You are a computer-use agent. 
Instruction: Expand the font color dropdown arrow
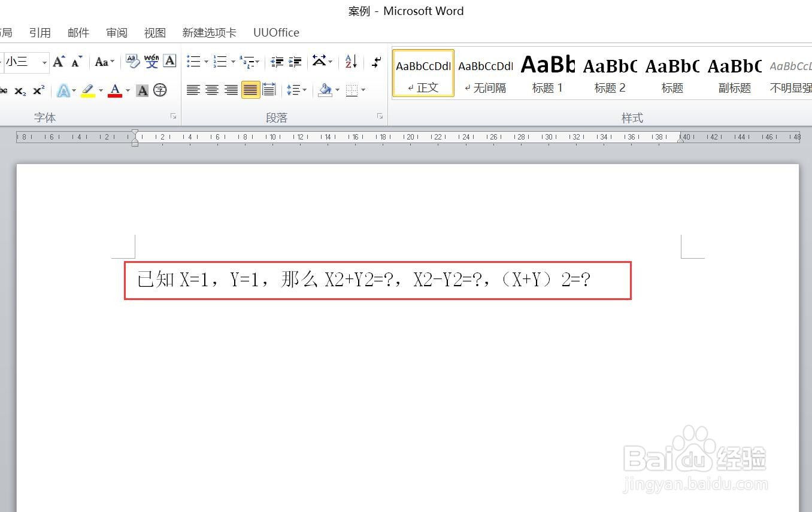tap(128, 91)
